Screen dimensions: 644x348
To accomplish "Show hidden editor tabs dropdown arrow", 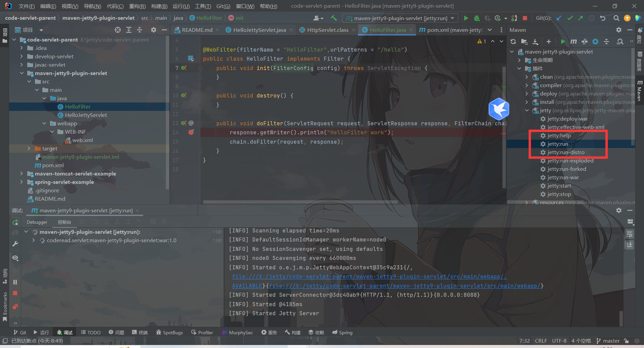I will pyautogui.click(x=490, y=30).
